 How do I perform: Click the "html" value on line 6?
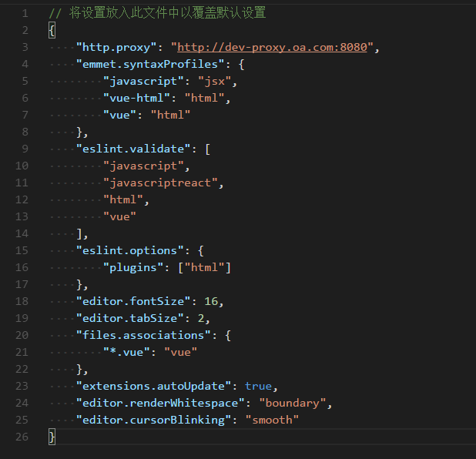point(204,98)
